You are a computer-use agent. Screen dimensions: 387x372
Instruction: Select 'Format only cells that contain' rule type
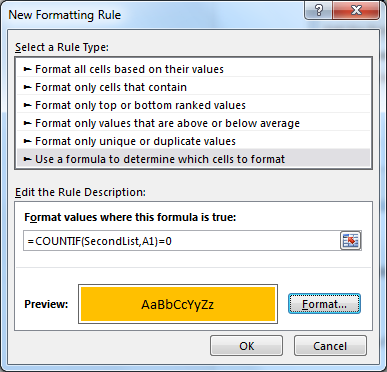pos(193,87)
